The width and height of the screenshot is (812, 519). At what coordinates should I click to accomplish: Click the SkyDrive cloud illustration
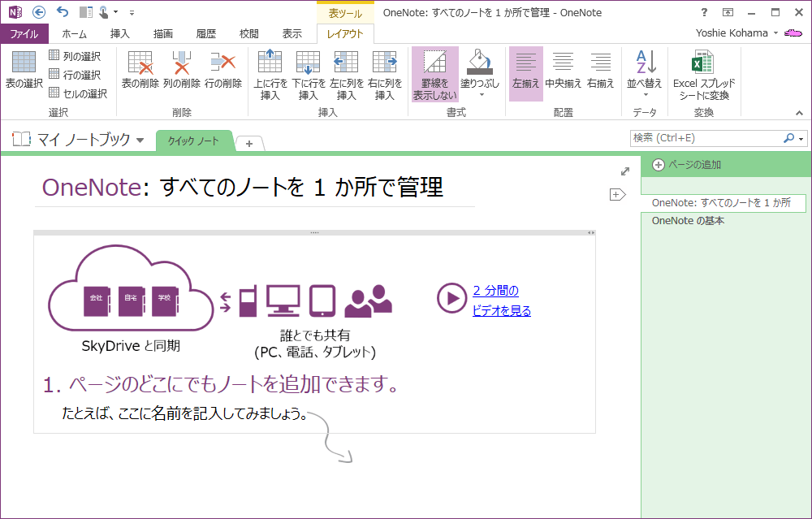coord(131,289)
